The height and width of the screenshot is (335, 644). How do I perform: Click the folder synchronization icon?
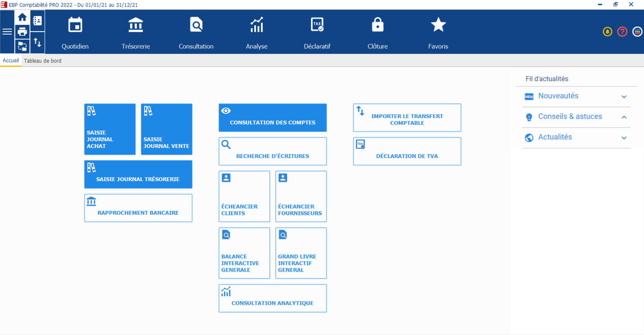pyautogui.click(x=22, y=46)
